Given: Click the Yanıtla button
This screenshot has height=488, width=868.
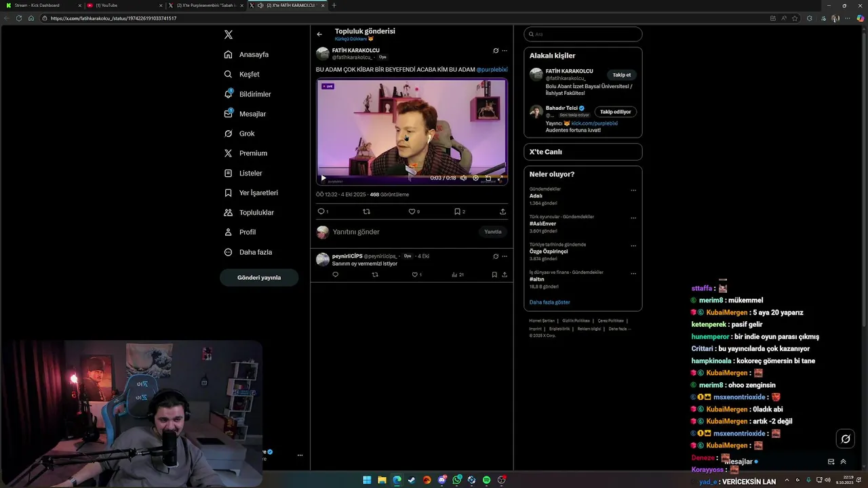Looking at the screenshot, I should pyautogui.click(x=493, y=232).
